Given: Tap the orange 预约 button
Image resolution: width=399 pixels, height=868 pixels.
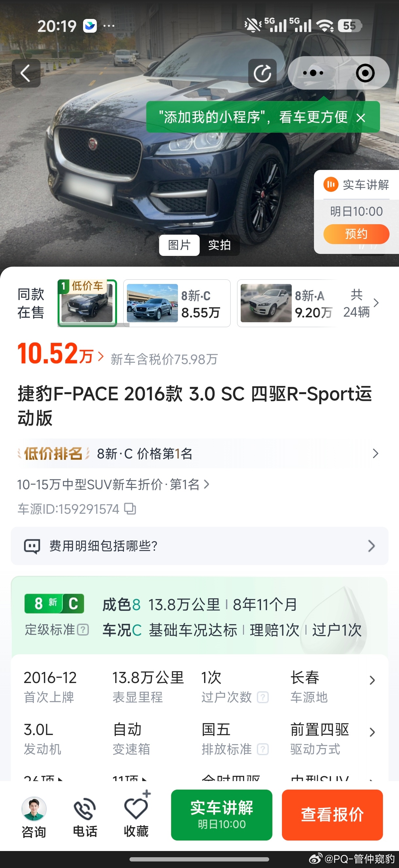Looking at the screenshot, I should (356, 234).
